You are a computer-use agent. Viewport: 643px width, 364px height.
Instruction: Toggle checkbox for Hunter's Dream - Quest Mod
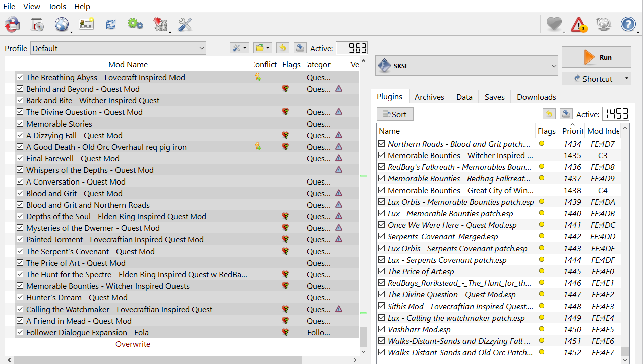pyautogui.click(x=20, y=297)
